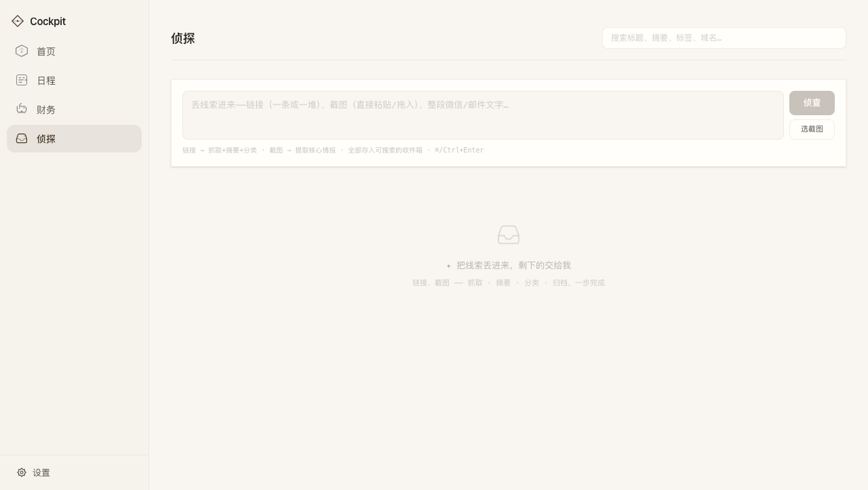Click the Cockpit app title text
This screenshot has height=490, width=868.
47,21
